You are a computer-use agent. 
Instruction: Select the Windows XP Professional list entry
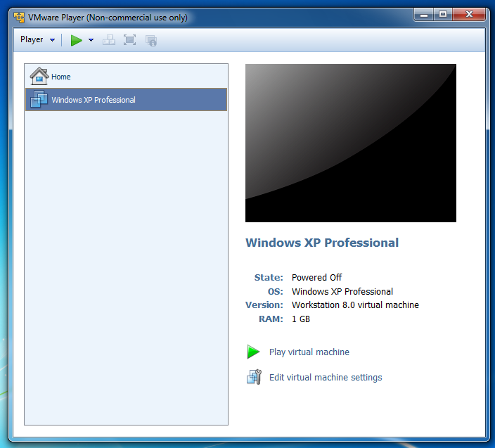[x=126, y=99]
